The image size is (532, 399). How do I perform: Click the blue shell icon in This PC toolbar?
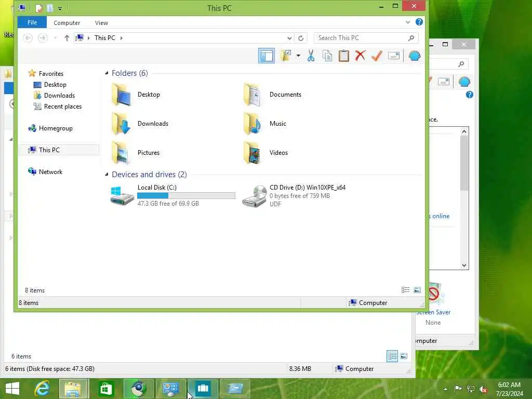pos(415,56)
